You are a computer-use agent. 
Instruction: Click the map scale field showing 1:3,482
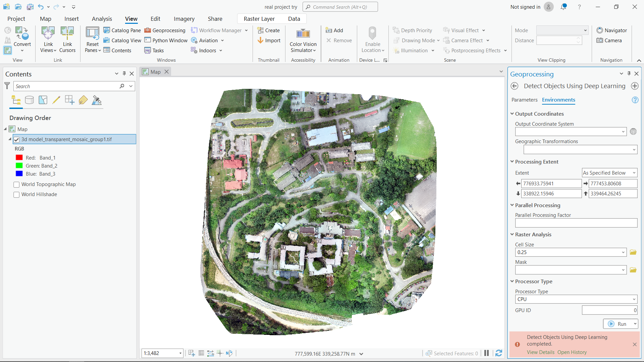160,353
